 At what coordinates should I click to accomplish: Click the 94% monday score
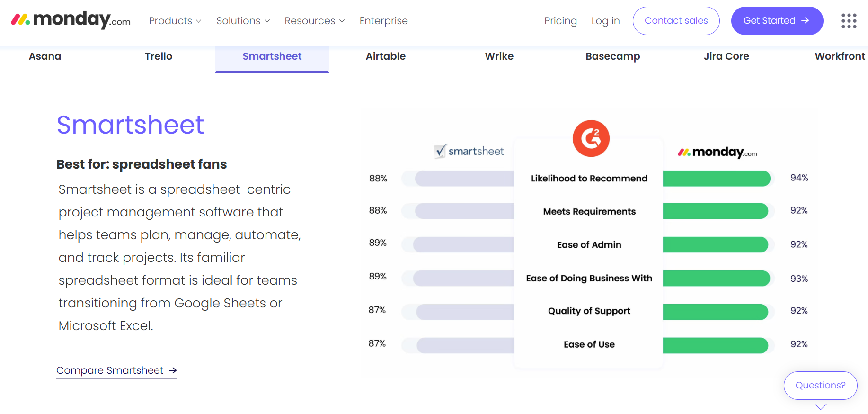(799, 178)
